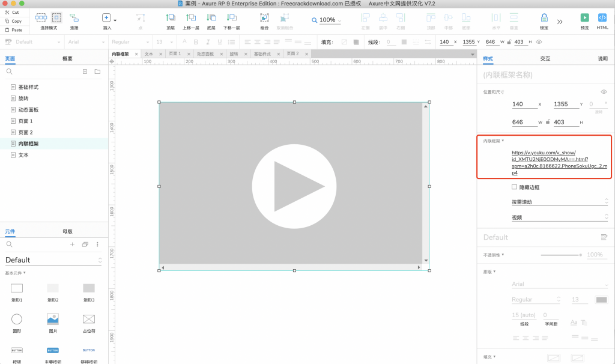Screen dimensions: 615x364
Task: Select the Connect (连接) tool
Action: [74, 19]
